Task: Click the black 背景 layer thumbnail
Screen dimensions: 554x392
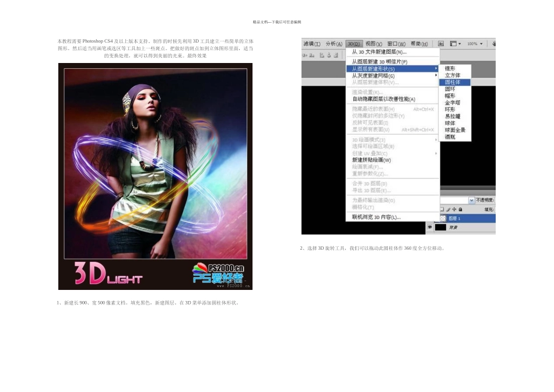Action: [x=440, y=228]
